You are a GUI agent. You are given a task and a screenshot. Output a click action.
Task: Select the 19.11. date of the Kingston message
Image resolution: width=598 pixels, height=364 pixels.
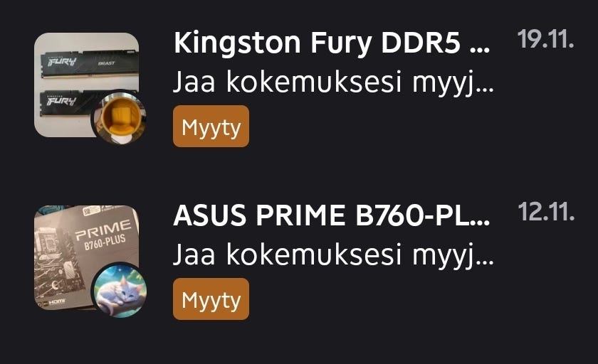[546, 39]
